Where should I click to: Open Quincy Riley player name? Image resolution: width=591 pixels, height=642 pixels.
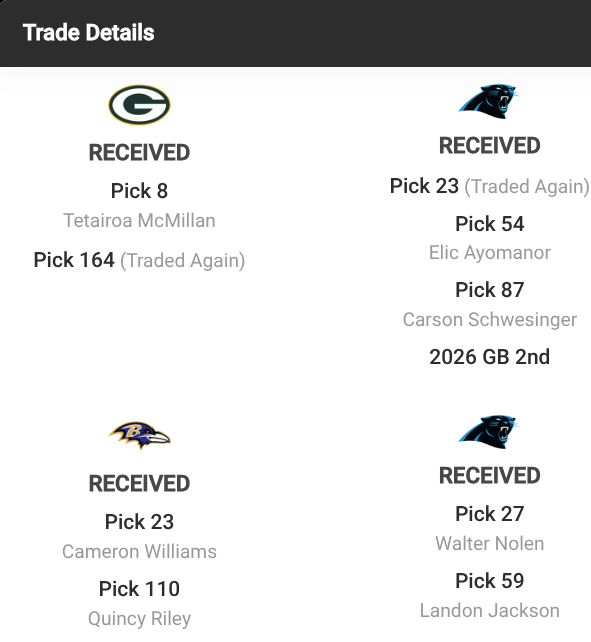click(139, 619)
